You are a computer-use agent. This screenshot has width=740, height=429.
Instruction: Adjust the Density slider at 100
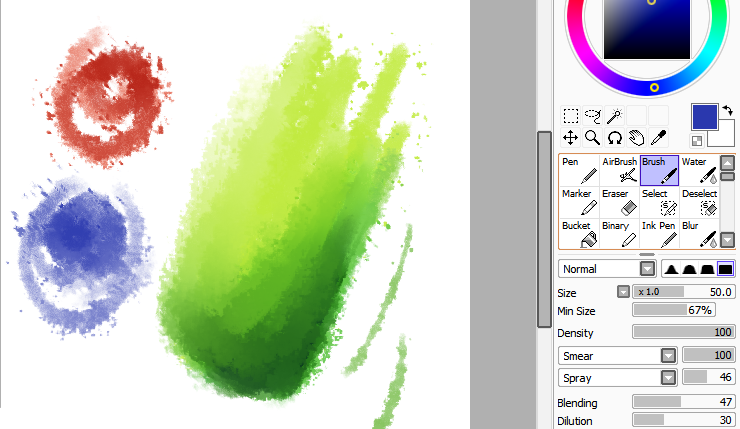(x=684, y=332)
